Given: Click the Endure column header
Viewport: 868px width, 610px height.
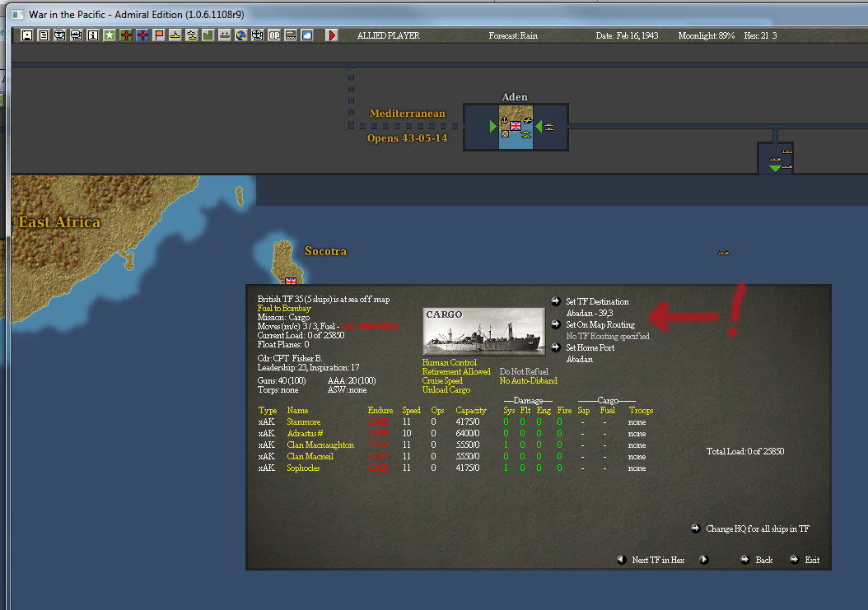Looking at the screenshot, I should tap(380, 410).
